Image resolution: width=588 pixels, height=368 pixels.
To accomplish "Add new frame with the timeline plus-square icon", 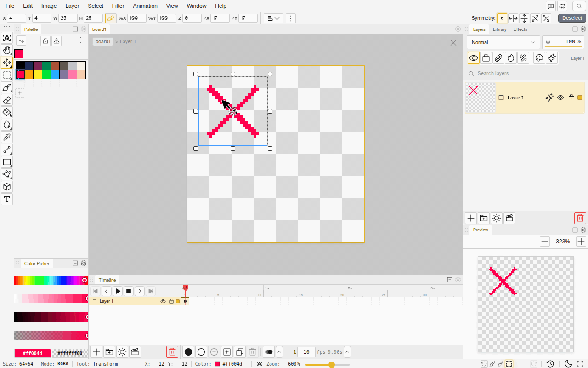I will [x=227, y=352].
